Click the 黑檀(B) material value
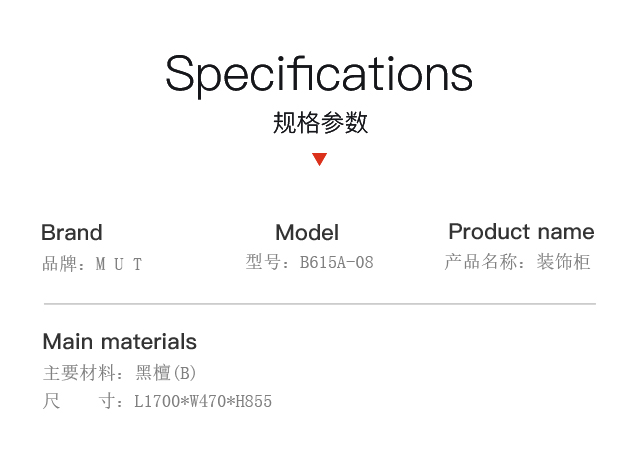This screenshot has height=469, width=640. pos(166,373)
